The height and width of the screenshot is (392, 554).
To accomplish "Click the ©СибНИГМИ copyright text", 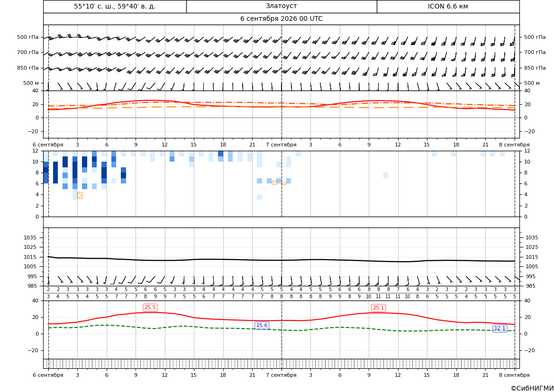I will point(532,388).
